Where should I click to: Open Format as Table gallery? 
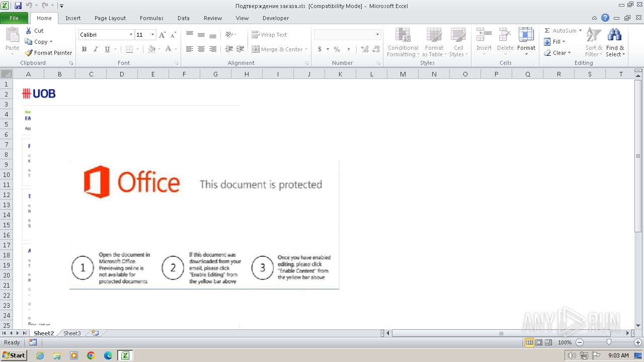434,42
